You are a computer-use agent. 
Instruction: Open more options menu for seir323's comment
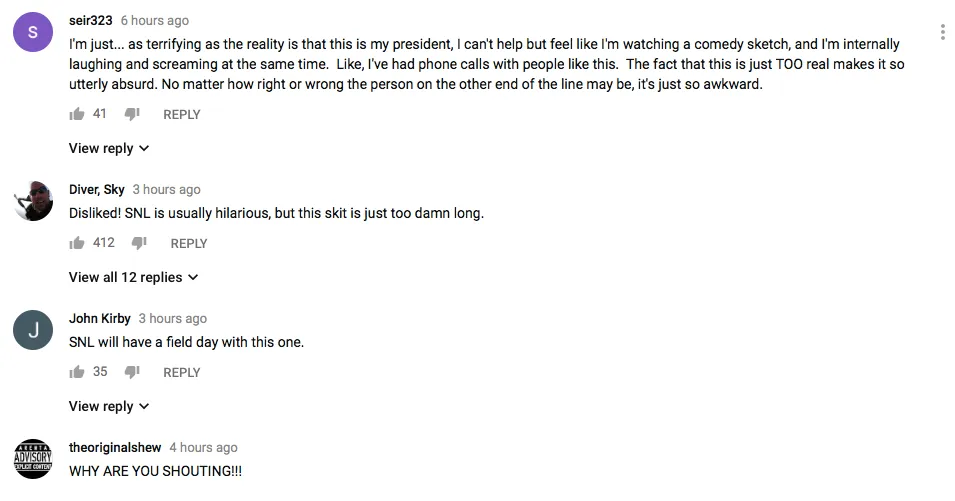[x=942, y=32]
